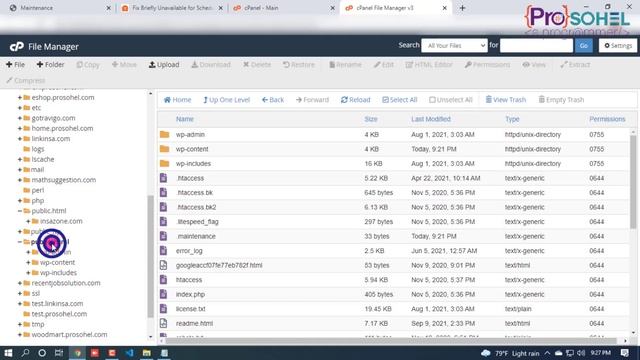
Task: Click Empty Trash
Action: point(561,100)
